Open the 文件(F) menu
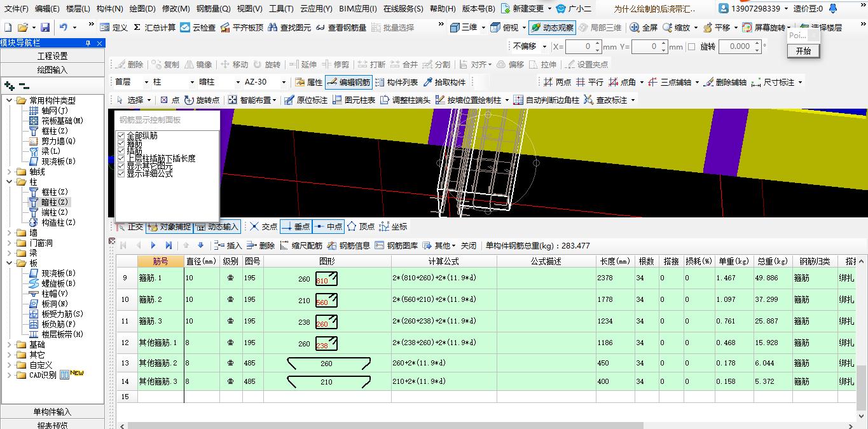Viewport: 868px width, 429px height. point(17,9)
